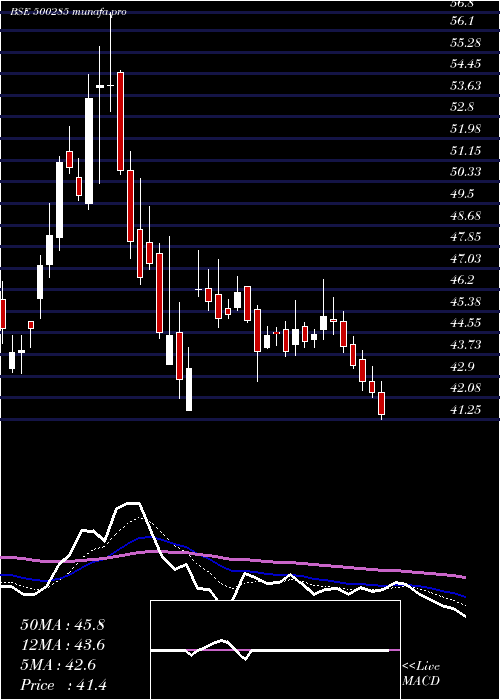Select the 41.25 price level label
Image resolution: width=500 pixels, height=700 pixels.
click(x=466, y=409)
